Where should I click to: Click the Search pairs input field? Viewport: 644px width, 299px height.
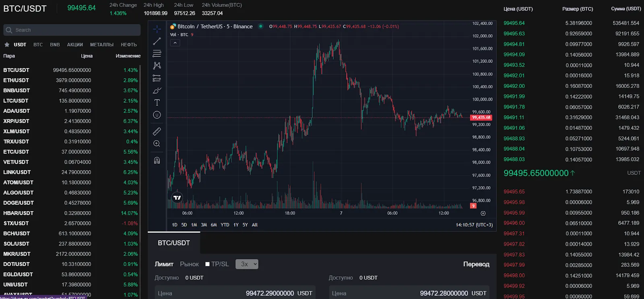point(72,30)
